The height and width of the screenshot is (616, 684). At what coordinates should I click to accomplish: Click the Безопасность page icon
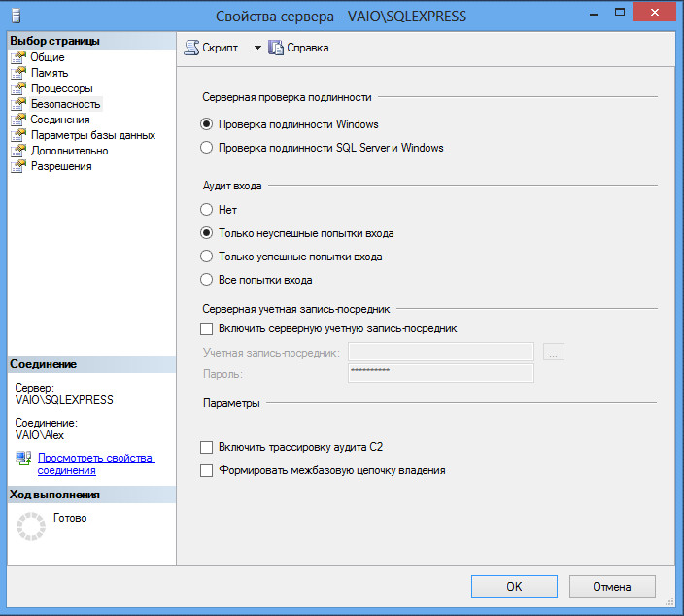[18, 104]
